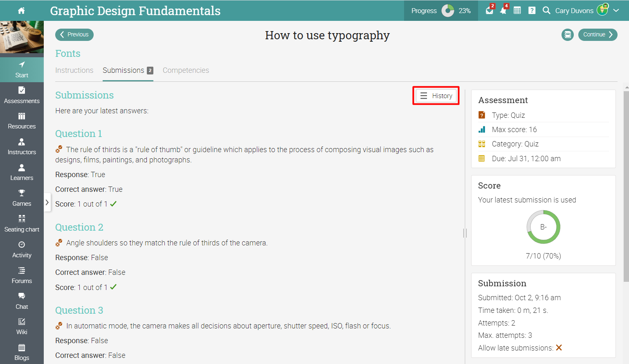Open Chat in the sidebar

[22, 301]
